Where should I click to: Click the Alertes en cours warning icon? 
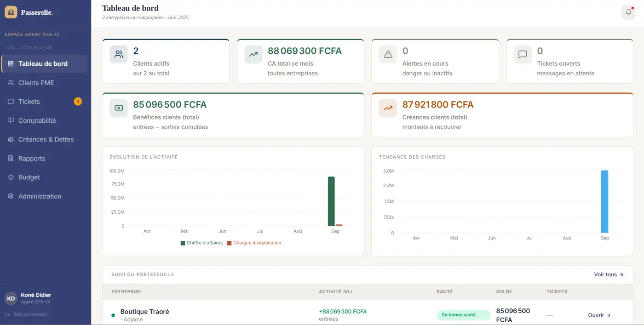(x=388, y=54)
